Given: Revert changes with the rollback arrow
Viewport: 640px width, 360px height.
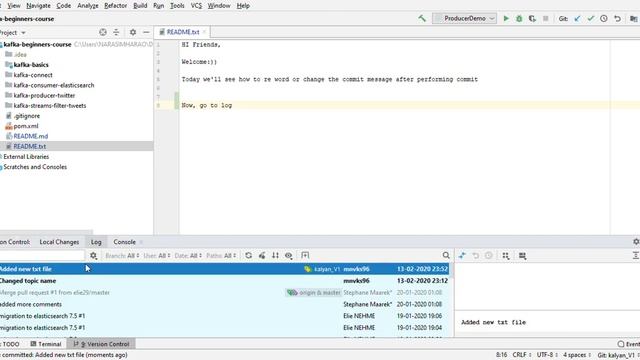Looking at the screenshot, I should coord(617,18).
